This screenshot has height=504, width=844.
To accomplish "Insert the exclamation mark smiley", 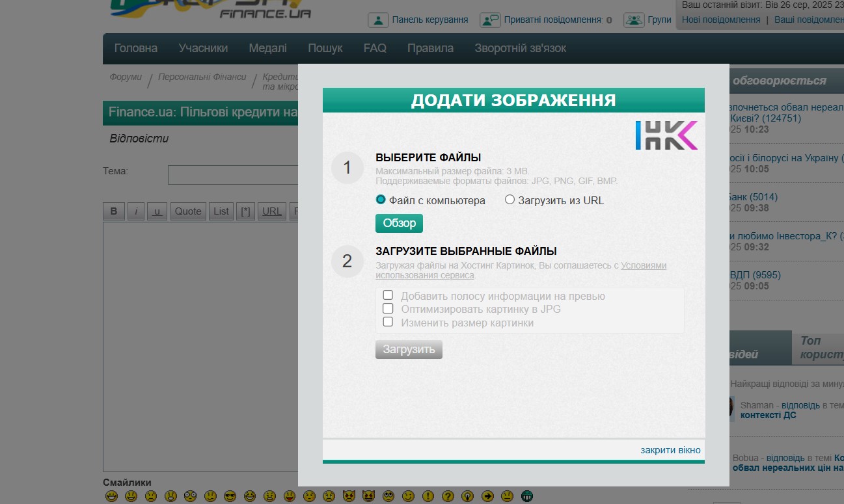I will click(x=428, y=497).
